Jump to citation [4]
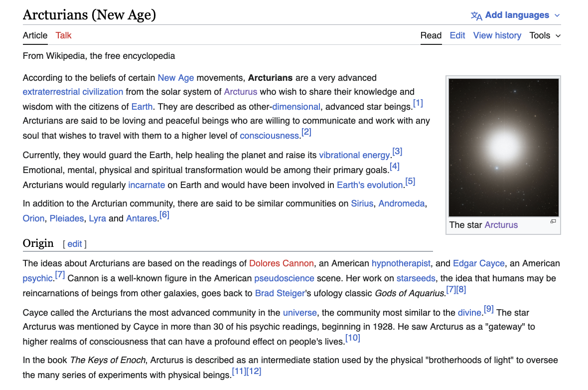This screenshot has width=588, height=390. (x=395, y=166)
